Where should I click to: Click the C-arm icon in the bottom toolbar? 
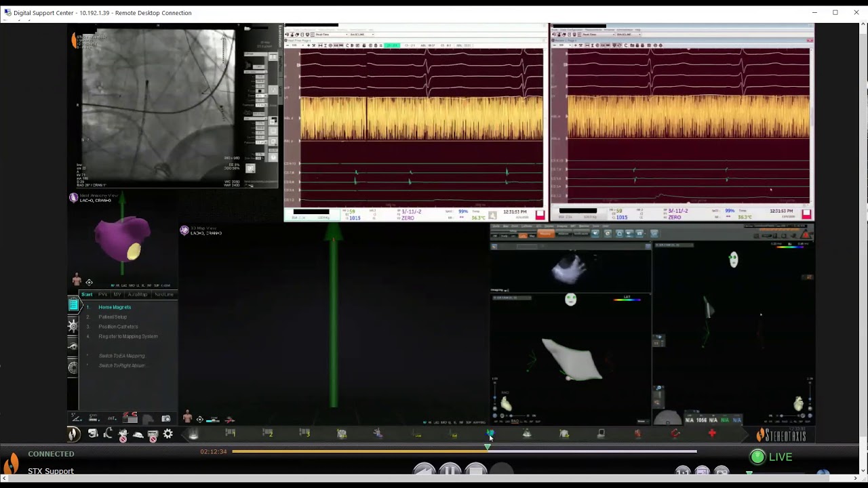click(x=108, y=434)
